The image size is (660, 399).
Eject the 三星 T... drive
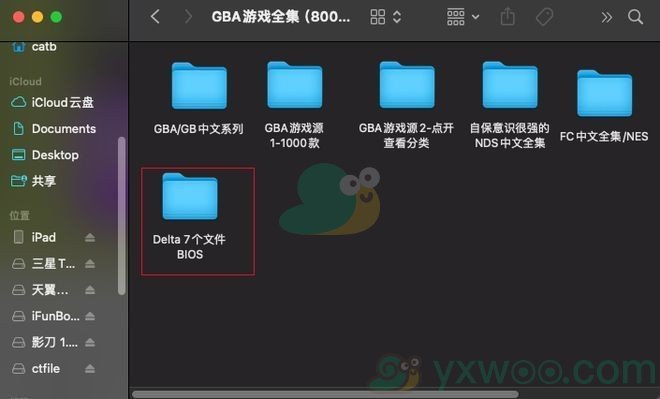pos(90,264)
